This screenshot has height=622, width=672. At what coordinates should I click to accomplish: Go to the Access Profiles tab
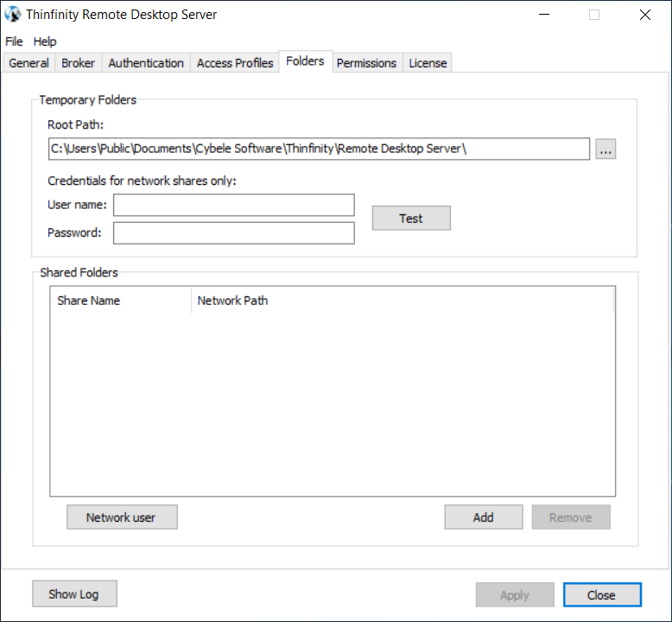pos(235,63)
